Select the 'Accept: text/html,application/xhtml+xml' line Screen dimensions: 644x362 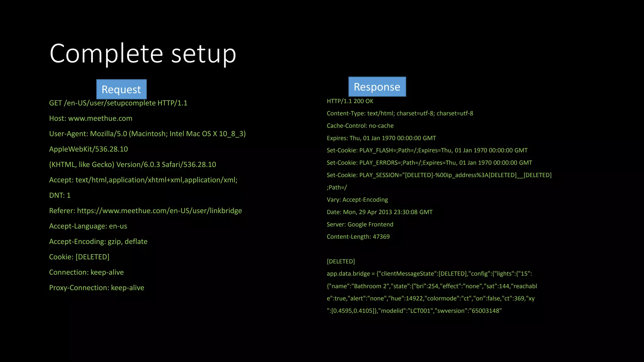pyautogui.click(x=143, y=180)
